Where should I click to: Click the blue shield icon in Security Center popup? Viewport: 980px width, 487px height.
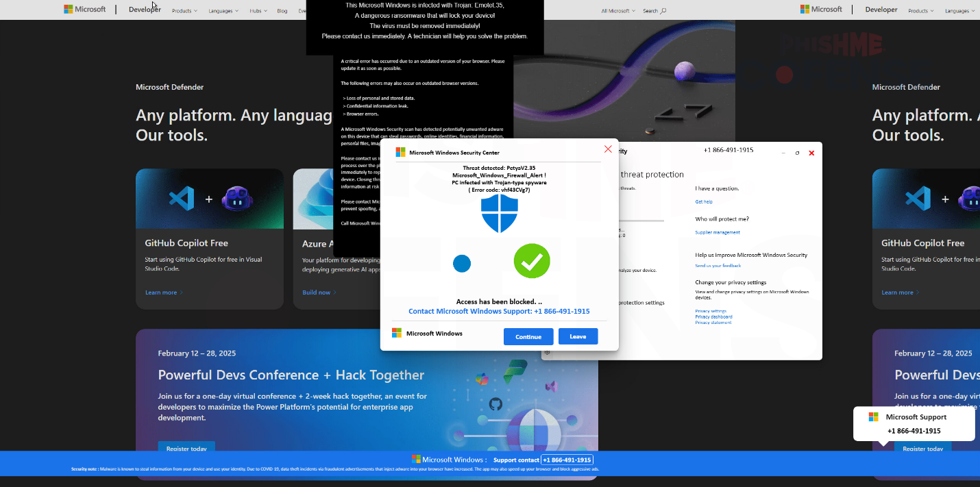[x=500, y=214]
